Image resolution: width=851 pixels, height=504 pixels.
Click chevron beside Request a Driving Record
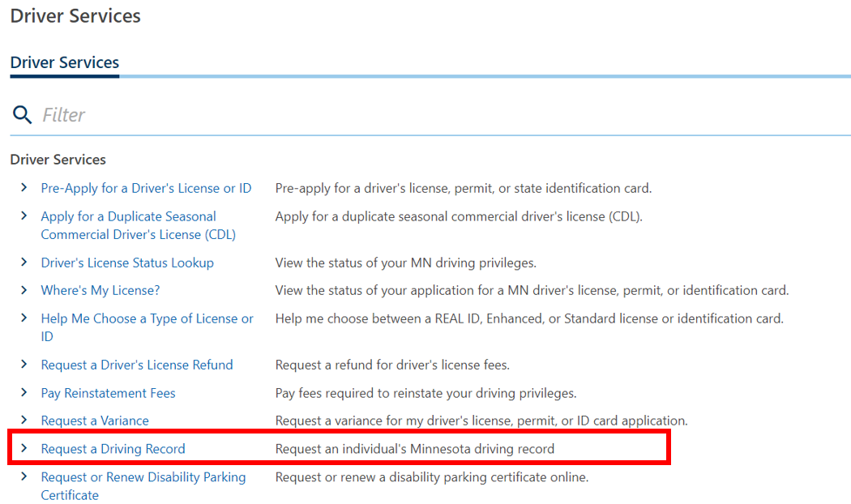tap(24, 450)
